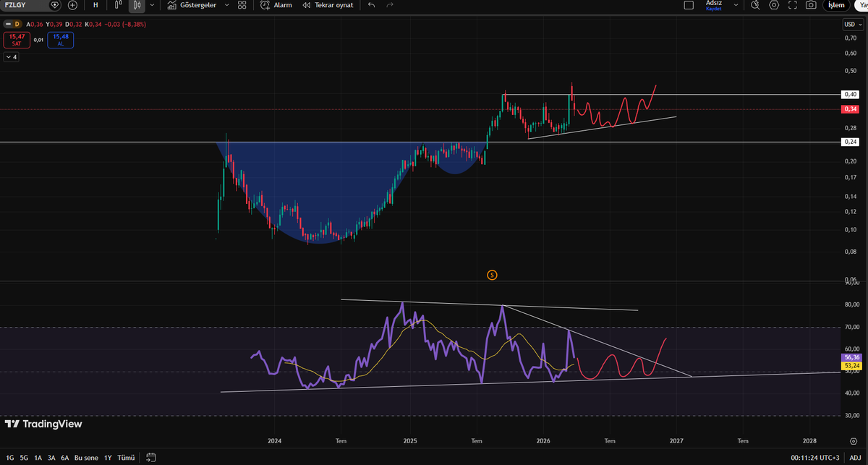Open the layout setup square icon
The width and height of the screenshot is (868, 465).
(689, 4)
